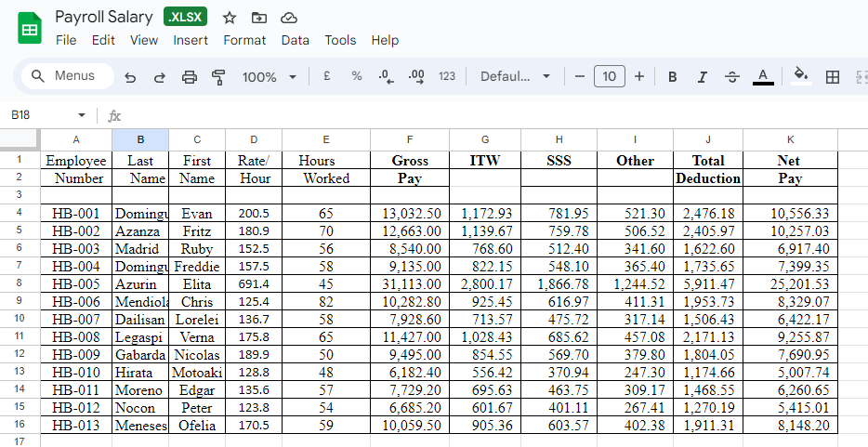Image resolution: width=868 pixels, height=447 pixels.
Task: Print the spreadsheet via printer icon
Action: point(190,77)
